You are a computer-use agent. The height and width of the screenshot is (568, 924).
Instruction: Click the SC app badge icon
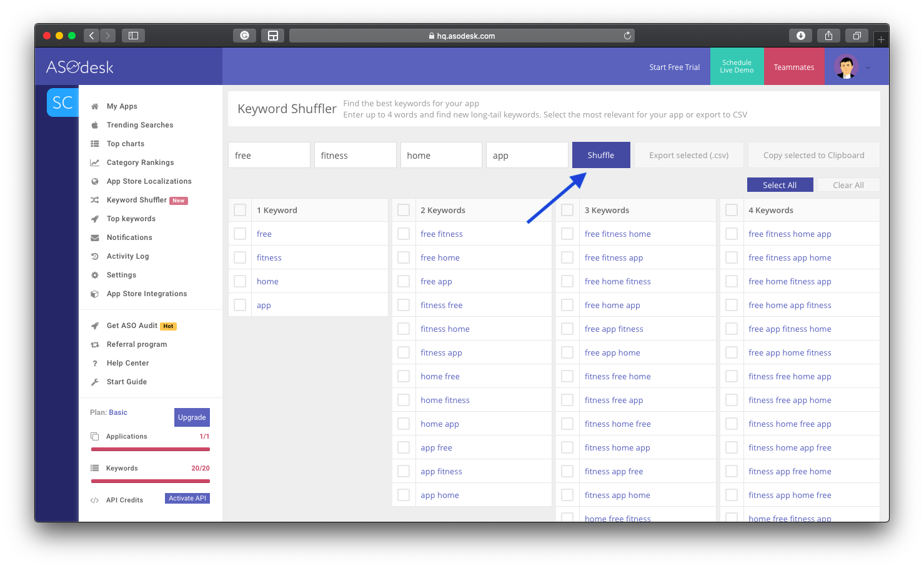coord(62,102)
